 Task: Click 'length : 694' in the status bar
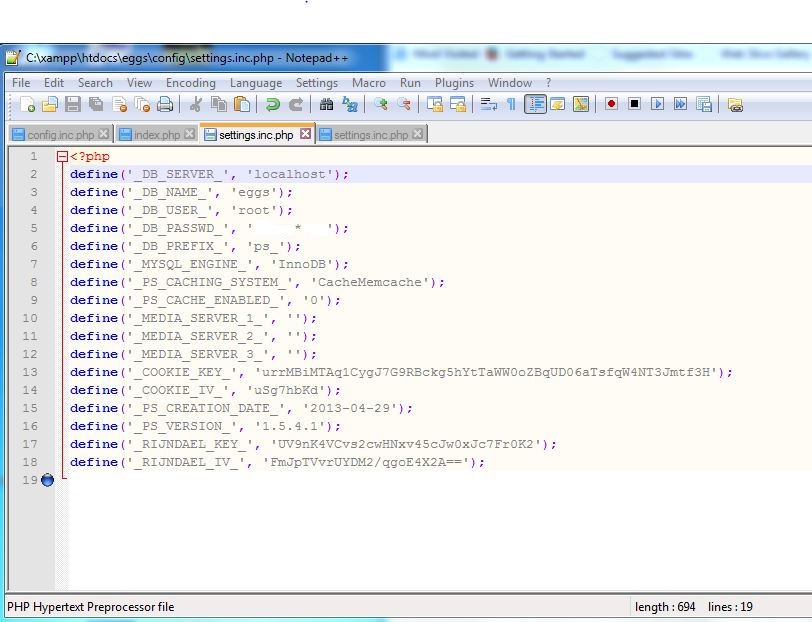[x=665, y=606]
